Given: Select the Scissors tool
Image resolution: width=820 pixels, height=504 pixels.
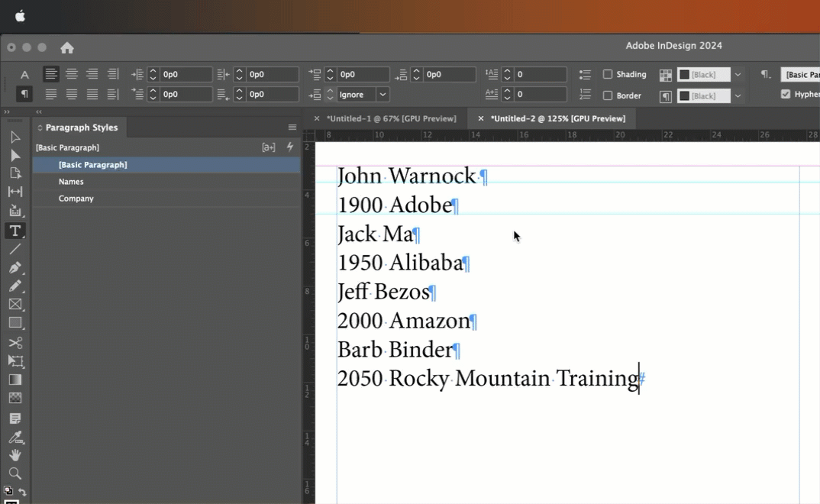Looking at the screenshot, I should 15,343.
